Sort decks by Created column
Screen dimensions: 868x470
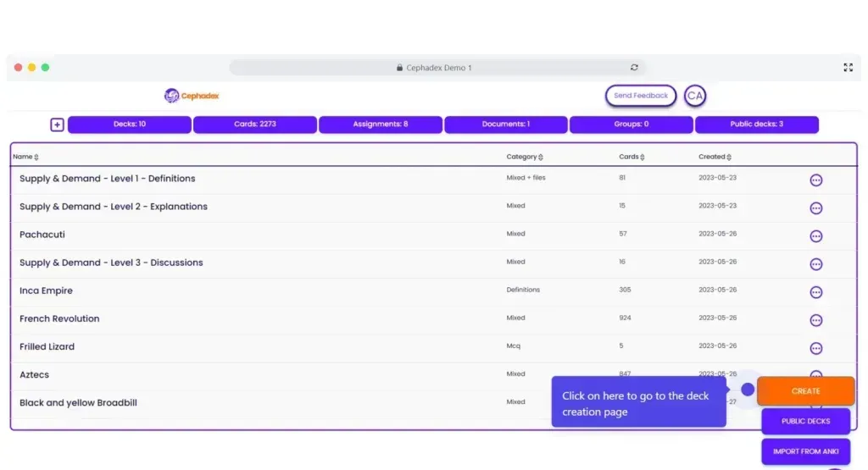[715, 157]
